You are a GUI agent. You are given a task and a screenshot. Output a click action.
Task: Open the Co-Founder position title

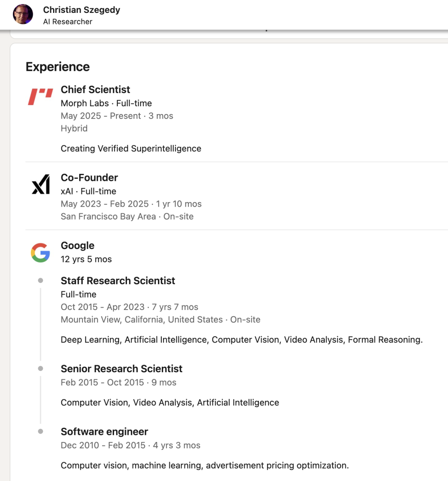(89, 178)
